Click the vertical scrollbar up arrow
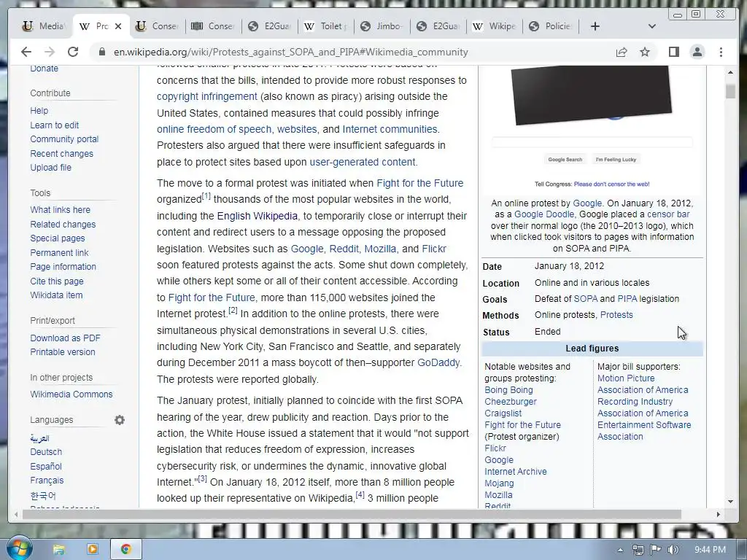Screen dimensions: 747x560 click(730, 72)
